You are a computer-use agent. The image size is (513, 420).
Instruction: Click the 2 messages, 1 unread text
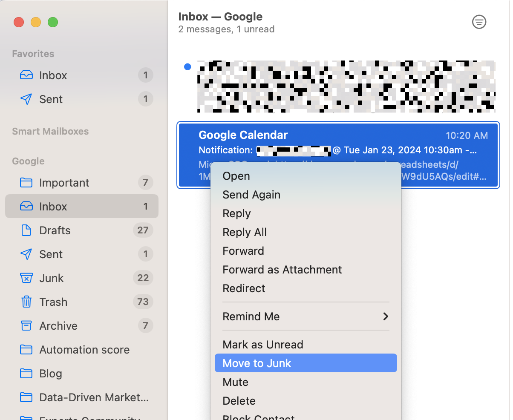pos(226,29)
